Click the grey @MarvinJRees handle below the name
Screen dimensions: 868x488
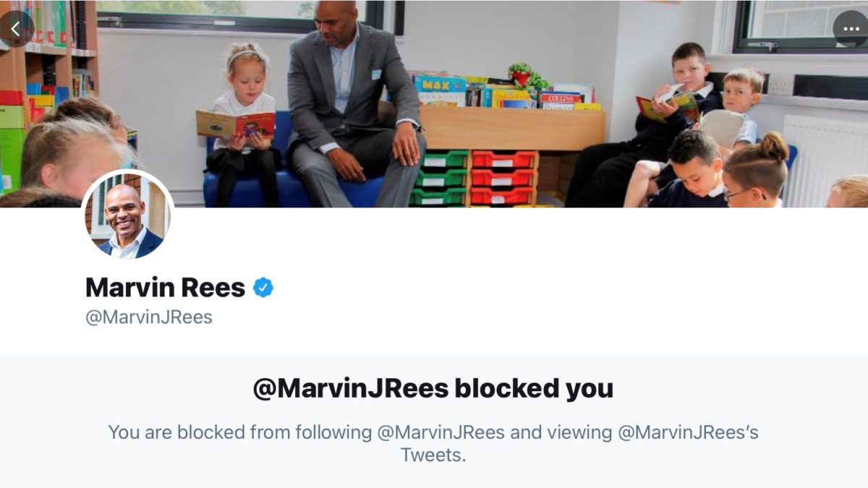149,317
